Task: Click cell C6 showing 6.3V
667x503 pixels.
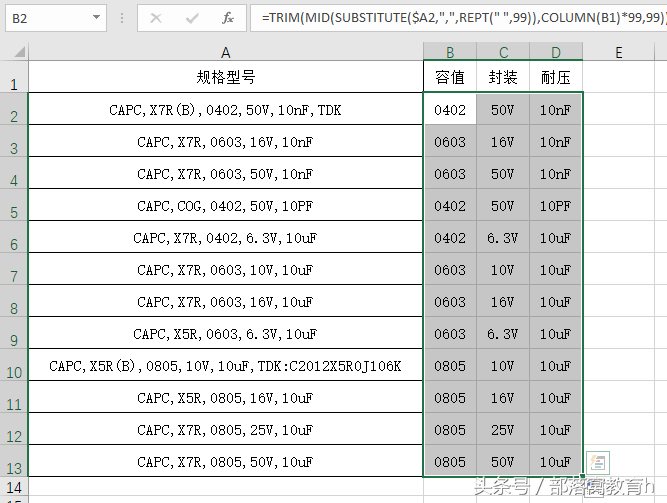Action: 503,237
